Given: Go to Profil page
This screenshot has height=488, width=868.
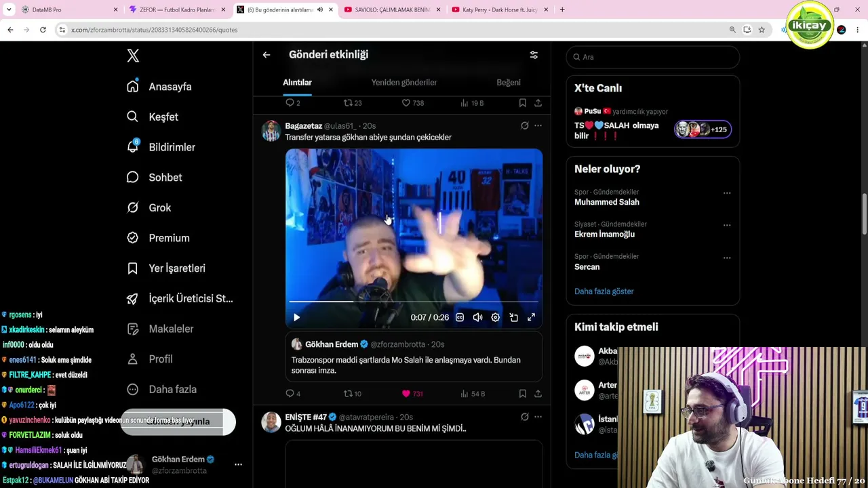Looking at the screenshot, I should 150,359.
